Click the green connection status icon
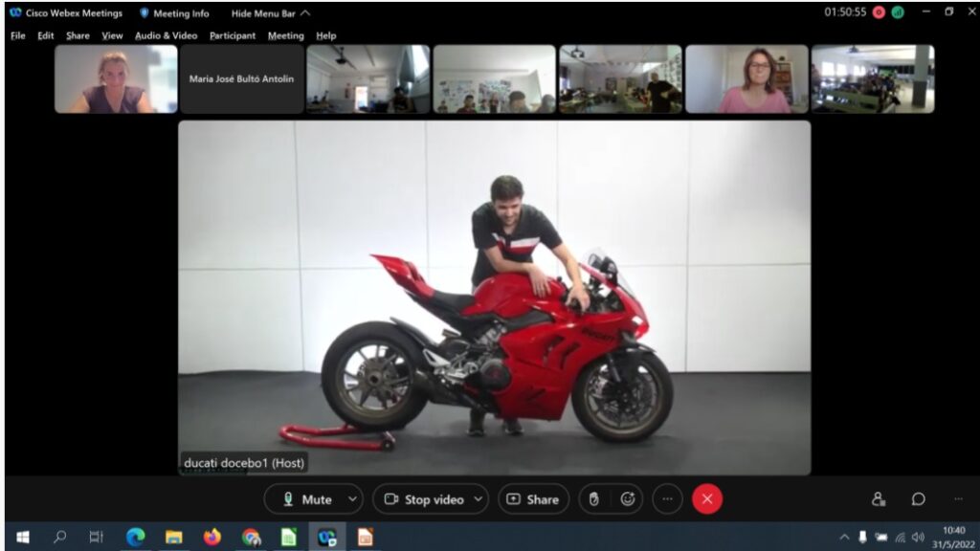 click(898, 12)
